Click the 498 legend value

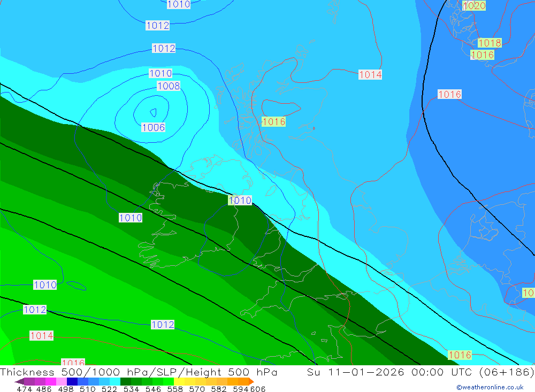(x=65, y=389)
